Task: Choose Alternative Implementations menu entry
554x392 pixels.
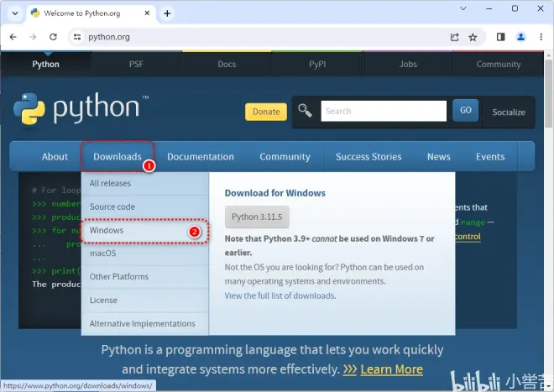Action: [145, 324]
